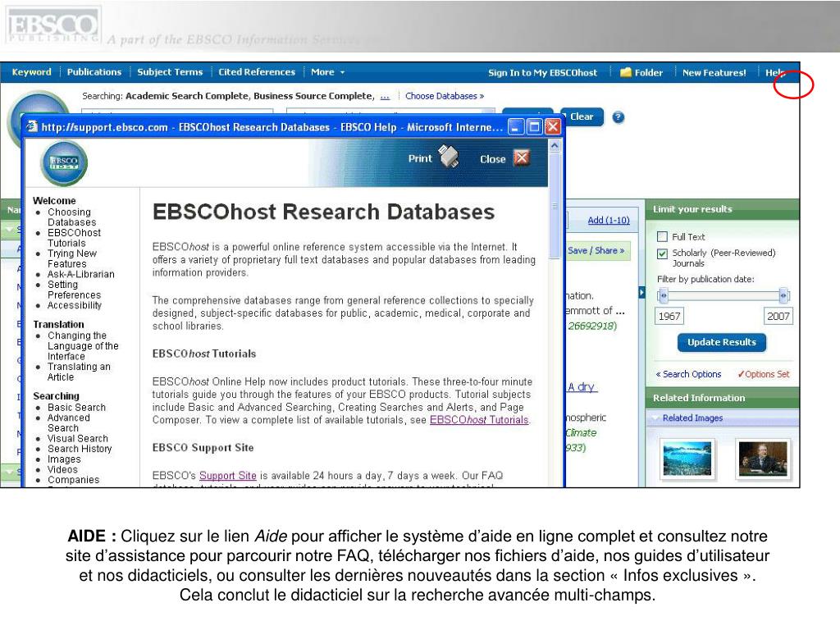840x630 pixels.
Task: Select Basic Search help topic
Action: pos(76,408)
